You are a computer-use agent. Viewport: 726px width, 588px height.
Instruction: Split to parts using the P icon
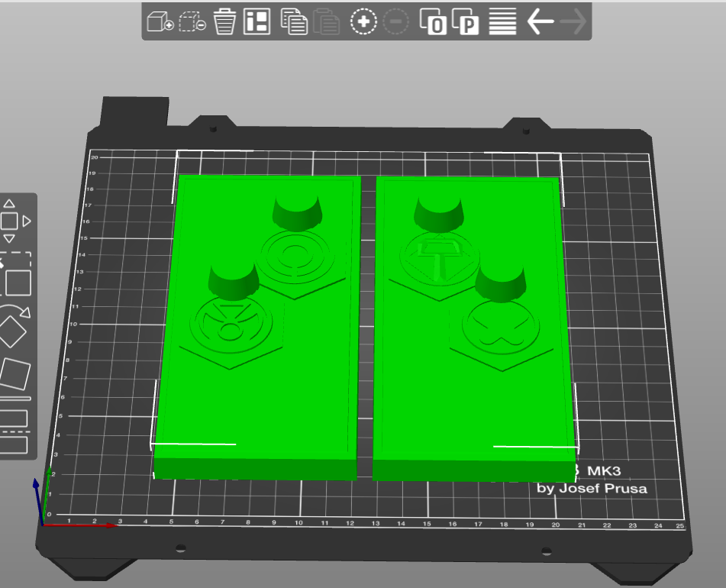(x=466, y=21)
